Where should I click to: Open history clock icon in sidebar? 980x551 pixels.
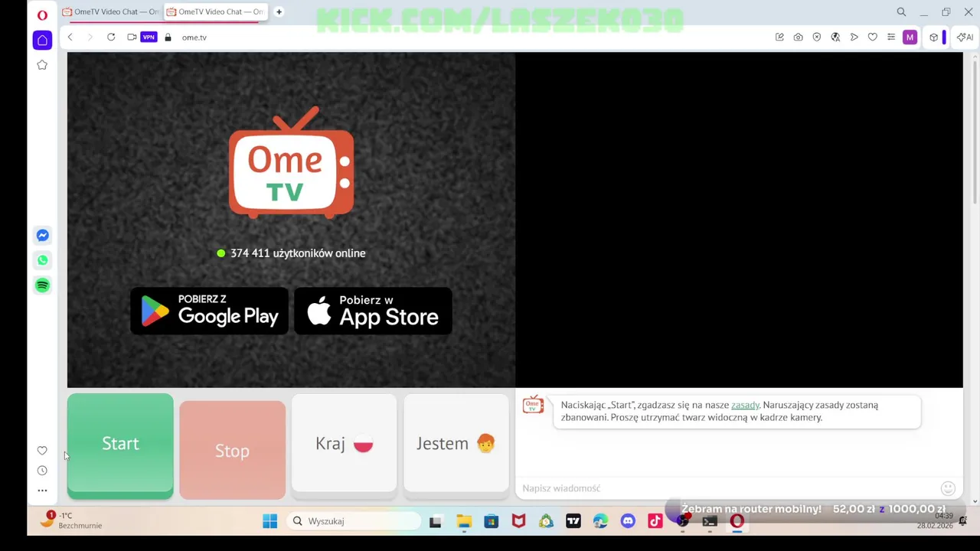(x=42, y=471)
